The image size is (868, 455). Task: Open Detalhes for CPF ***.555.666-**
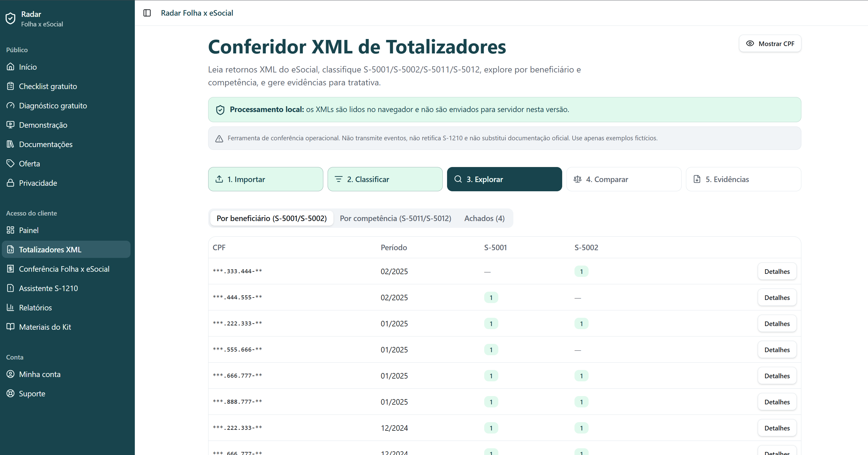777,349
